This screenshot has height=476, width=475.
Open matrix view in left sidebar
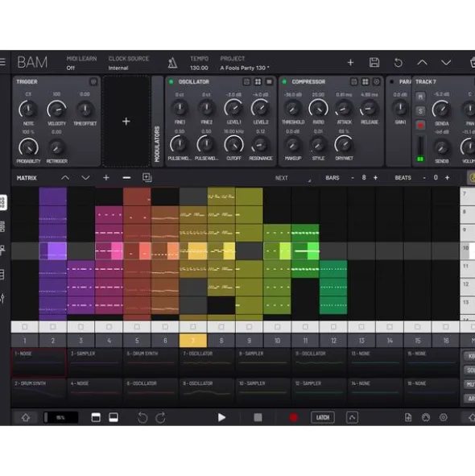pos(2,202)
